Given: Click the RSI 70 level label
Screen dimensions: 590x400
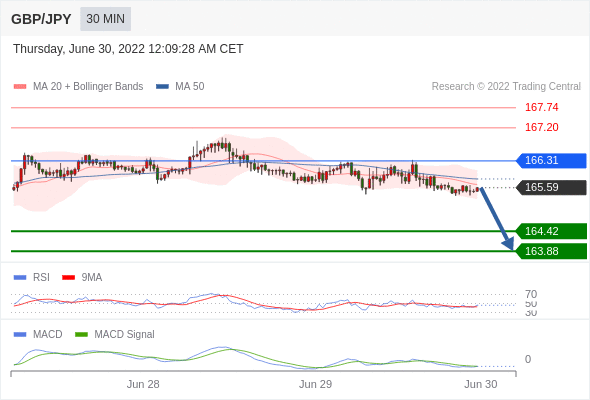Looking at the screenshot, I should [x=531, y=294].
